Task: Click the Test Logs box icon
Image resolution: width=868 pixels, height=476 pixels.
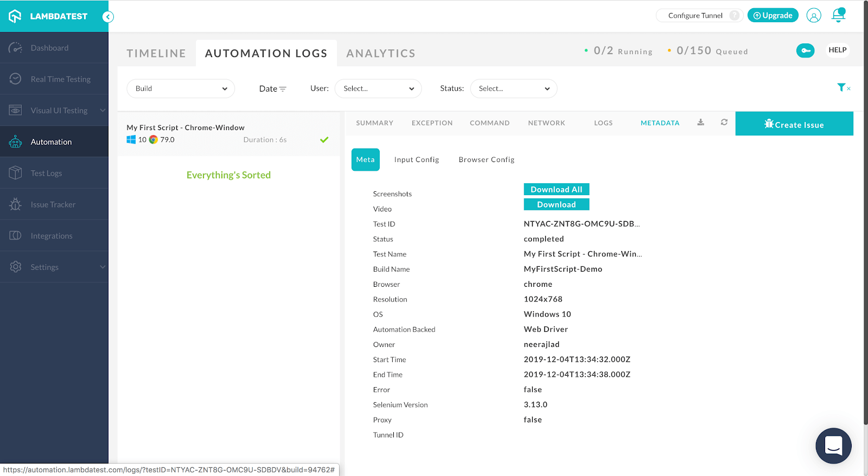Action: click(x=15, y=173)
